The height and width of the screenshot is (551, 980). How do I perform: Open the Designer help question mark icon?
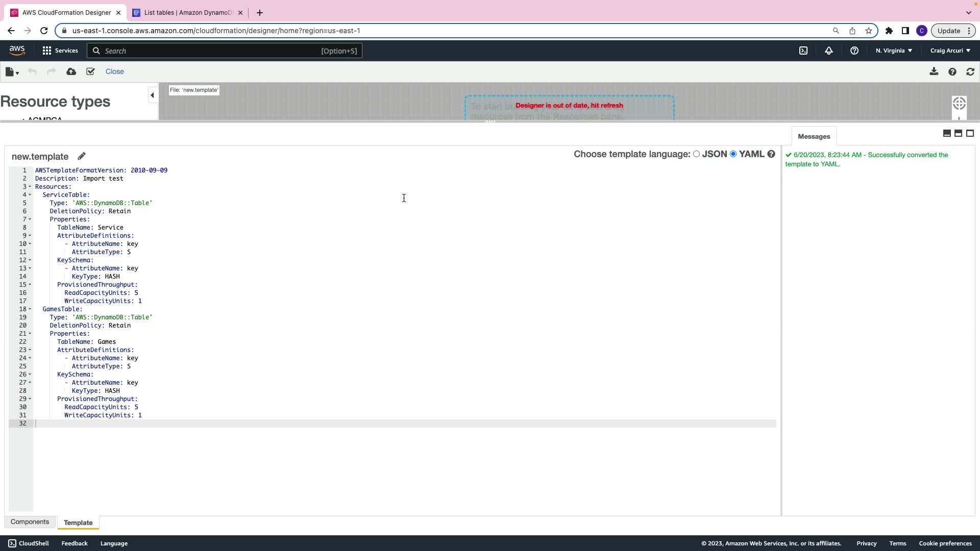point(952,72)
